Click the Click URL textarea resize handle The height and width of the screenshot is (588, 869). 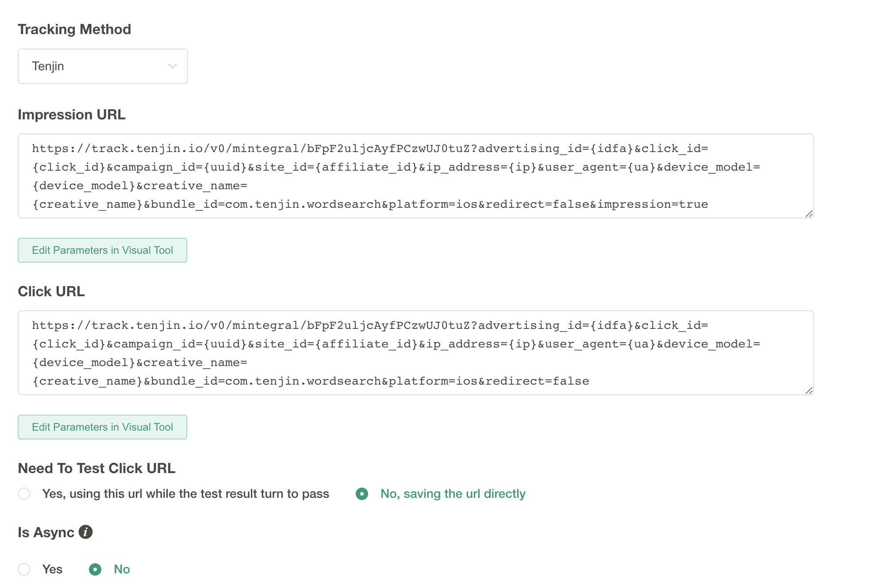(809, 390)
